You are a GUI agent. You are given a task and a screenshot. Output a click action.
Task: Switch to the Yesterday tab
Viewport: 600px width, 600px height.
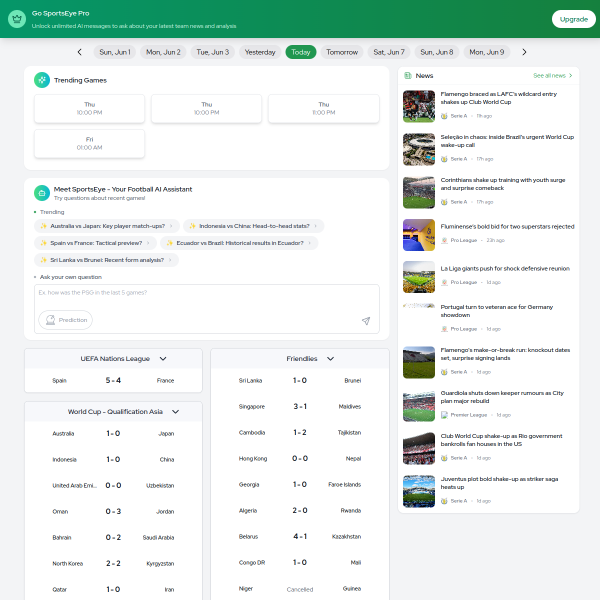pos(260,52)
